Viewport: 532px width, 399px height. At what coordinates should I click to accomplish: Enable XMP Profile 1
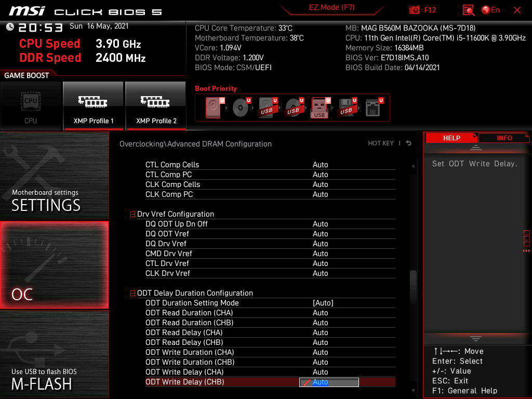[x=93, y=106]
